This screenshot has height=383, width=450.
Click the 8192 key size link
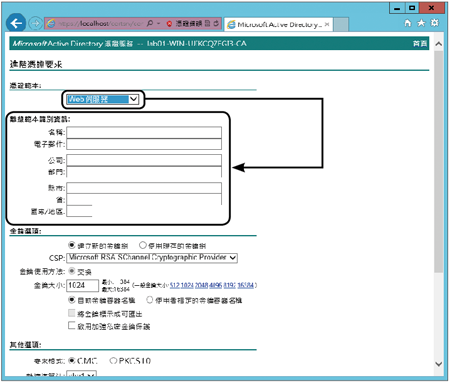pyautogui.click(x=230, y=285)
